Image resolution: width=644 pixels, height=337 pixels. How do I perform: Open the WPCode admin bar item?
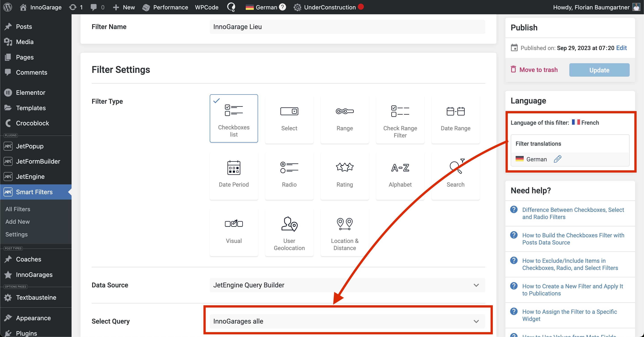pyautogui.click(x=206, y=7)
